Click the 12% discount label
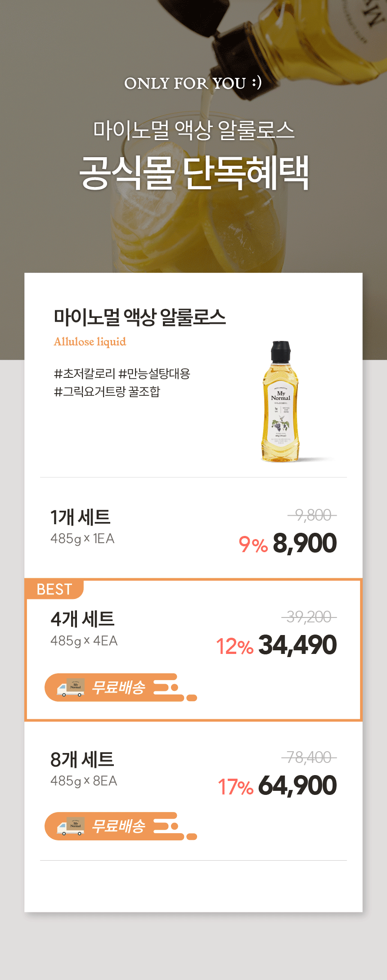This screenshot has width=387, height=980. [235, 647]
